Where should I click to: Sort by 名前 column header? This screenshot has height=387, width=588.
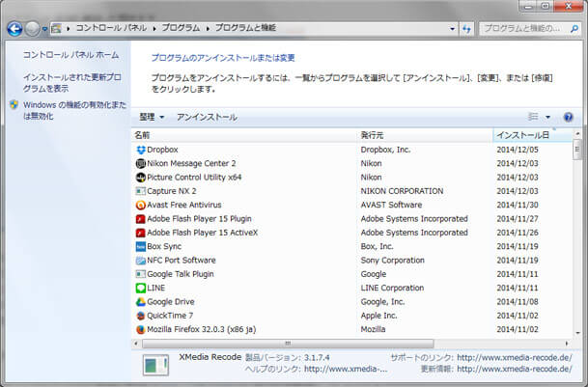pos(243,135)
